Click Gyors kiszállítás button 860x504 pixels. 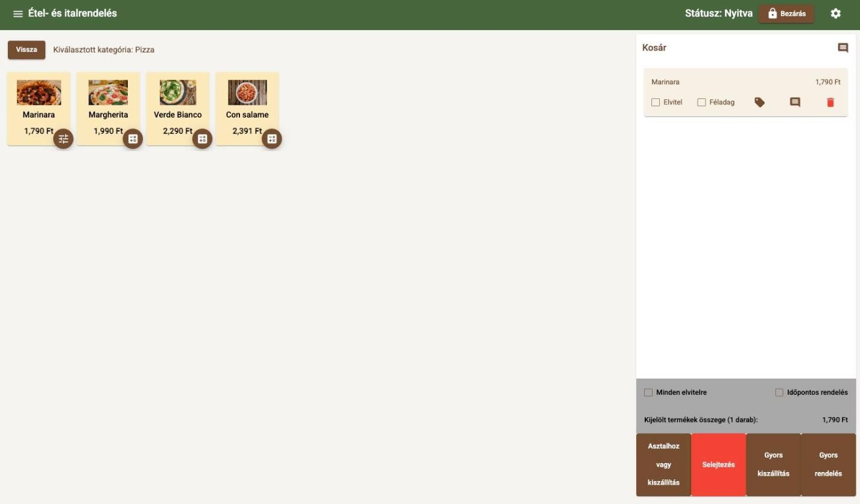click(x=773, y=465)
